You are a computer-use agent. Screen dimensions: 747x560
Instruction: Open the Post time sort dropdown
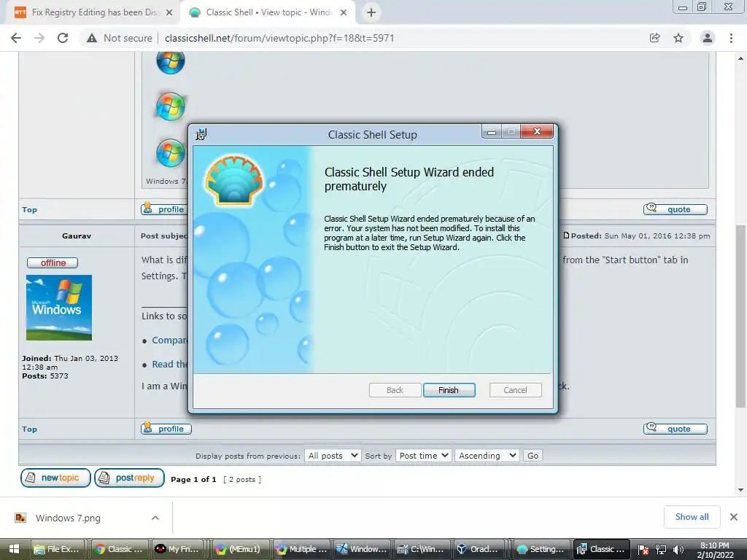[x=423, y=456]
